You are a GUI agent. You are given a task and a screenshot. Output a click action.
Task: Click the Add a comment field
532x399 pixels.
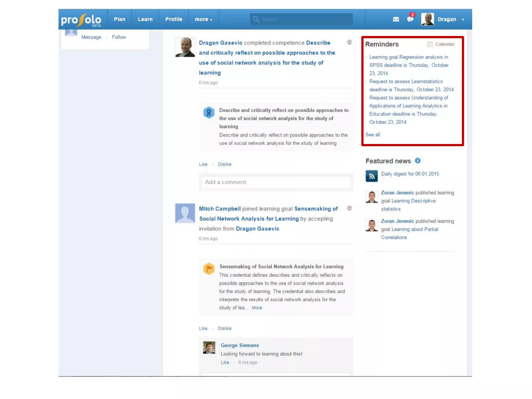(276, 182)
